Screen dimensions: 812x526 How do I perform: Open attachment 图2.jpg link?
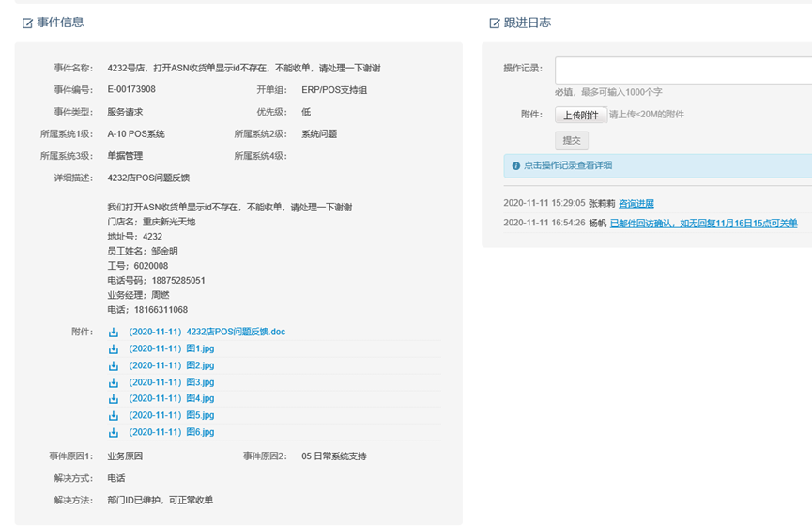pyautogui.click(x=172, y=365)
